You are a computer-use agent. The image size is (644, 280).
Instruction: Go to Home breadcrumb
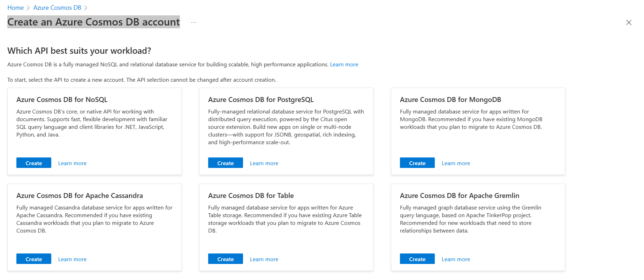coord(16,8)
